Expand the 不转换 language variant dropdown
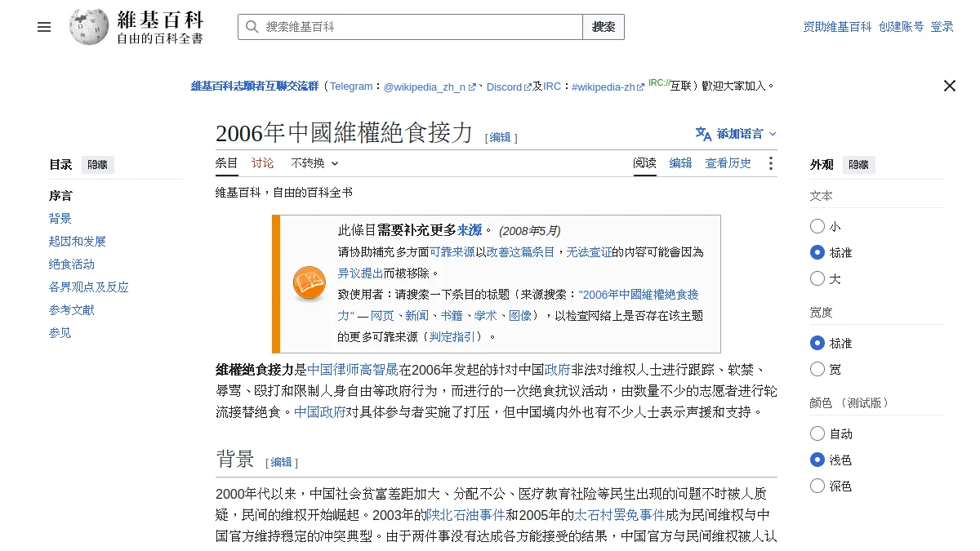Viewport: 980px width, 551px height. pyautogui.click(x=314, y=163)
